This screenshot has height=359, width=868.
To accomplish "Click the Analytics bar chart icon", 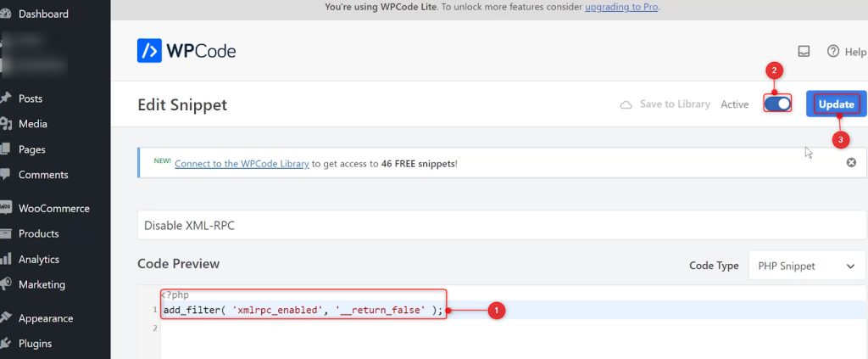I will point(5,260).
